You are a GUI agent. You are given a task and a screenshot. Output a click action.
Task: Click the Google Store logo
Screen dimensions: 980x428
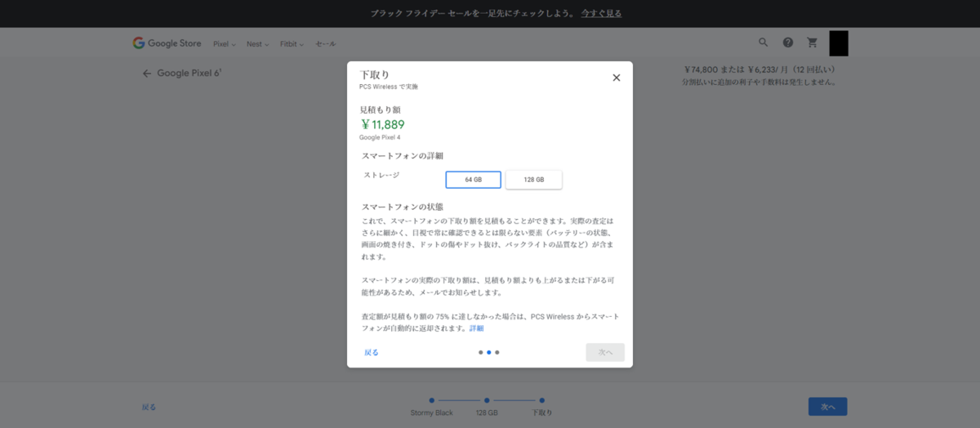pos(167,43)
